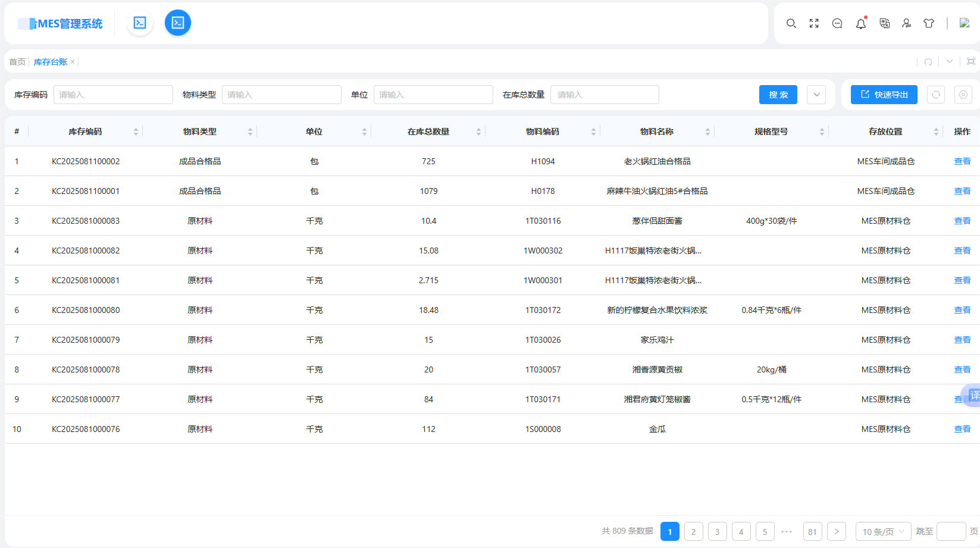Image resolution: width=980 pixels, height=548 pixels.
Task: Click 查看 for KC2025081000083
Action: pyautogui.click(x=962, y=221)
